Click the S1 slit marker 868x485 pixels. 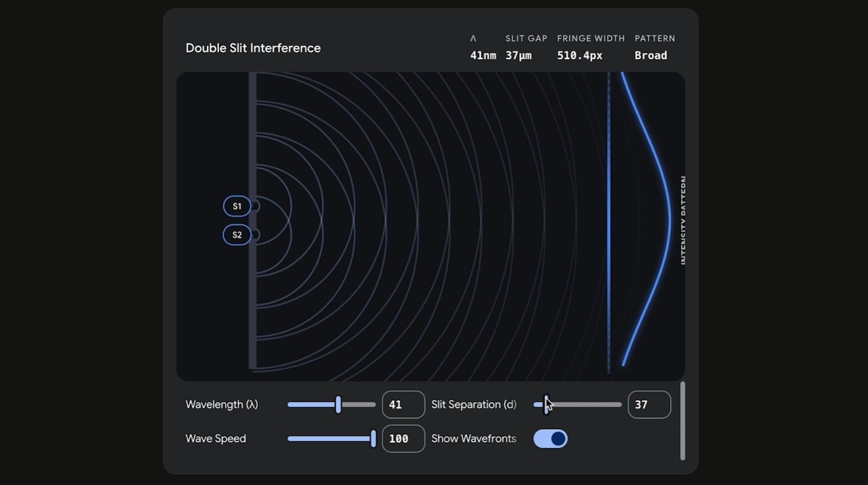(x=237, y=206)
